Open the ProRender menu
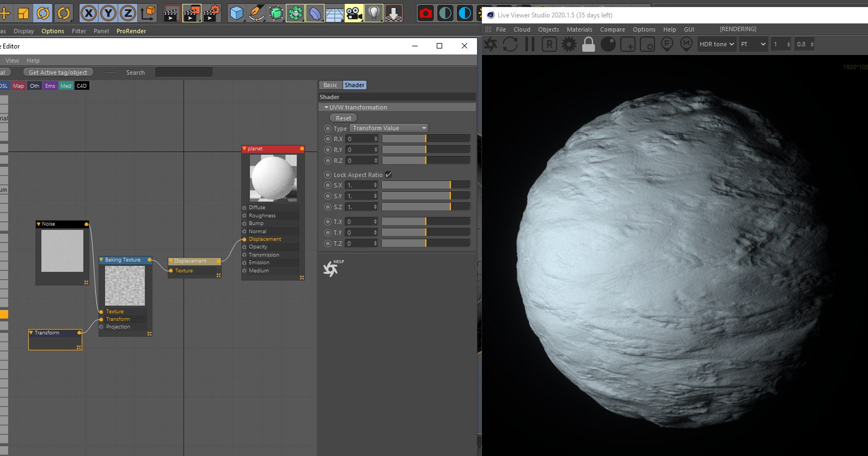This screenshot has width=868, height=456. [131, 31]
